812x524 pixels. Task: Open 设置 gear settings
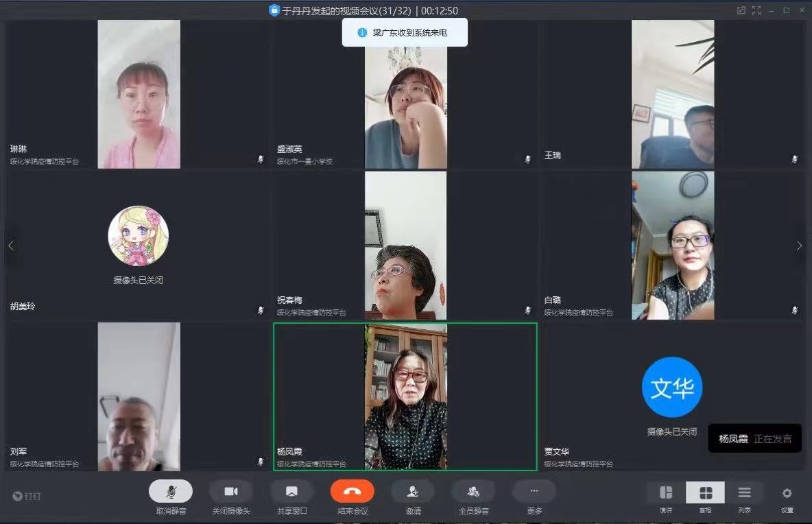click(787, 493)
